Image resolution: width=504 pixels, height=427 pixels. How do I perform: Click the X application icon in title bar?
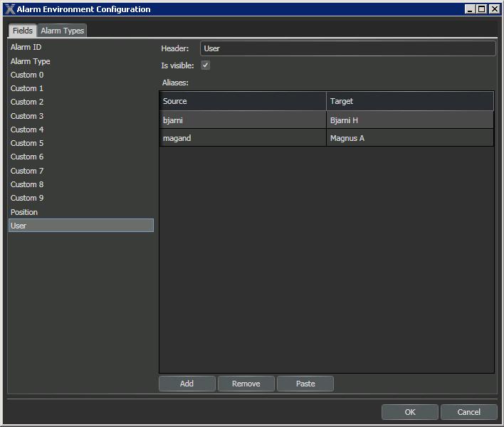pyautogui.click(x=10, y=9)
